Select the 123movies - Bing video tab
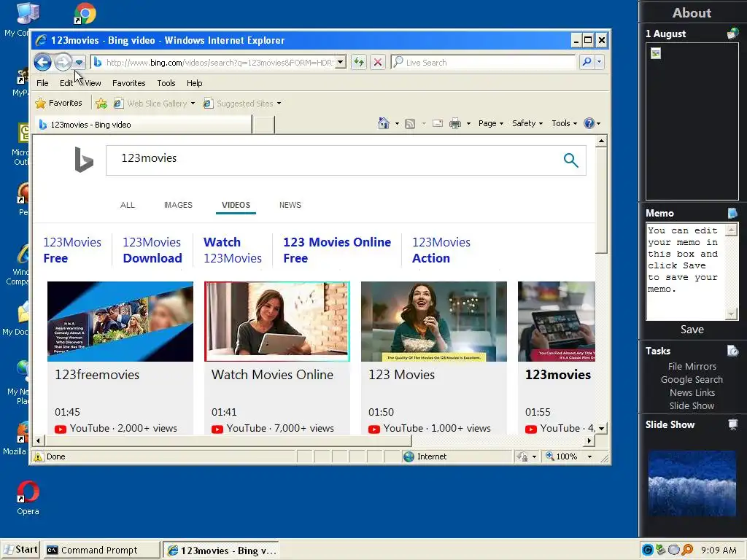The width and height of the screenshot is (747, 560). pos(143,125)
